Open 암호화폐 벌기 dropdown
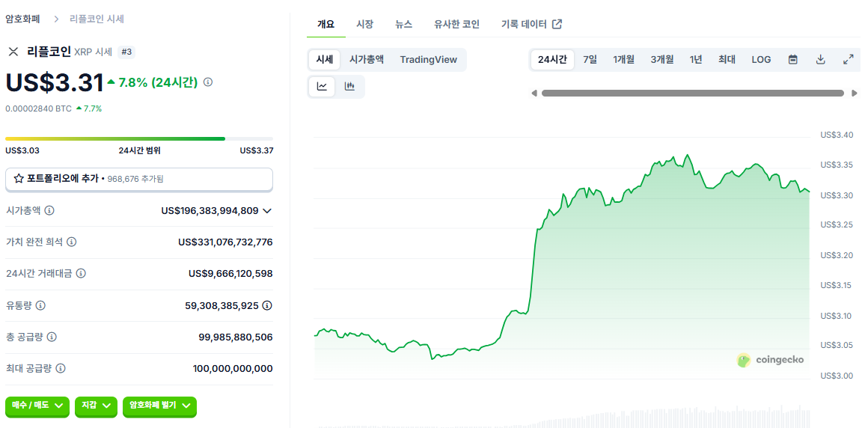The height and width of the screenshot is (428, 868). [159, 406]
